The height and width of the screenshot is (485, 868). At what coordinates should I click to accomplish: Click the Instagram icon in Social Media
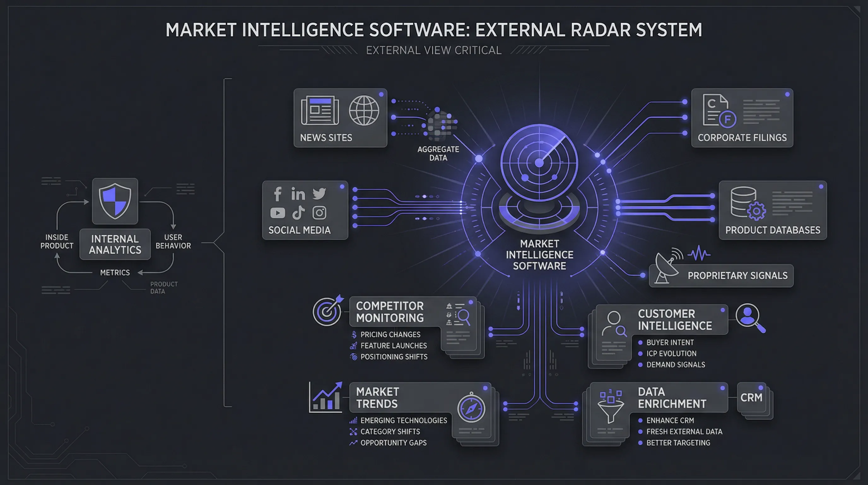(319, 213)
